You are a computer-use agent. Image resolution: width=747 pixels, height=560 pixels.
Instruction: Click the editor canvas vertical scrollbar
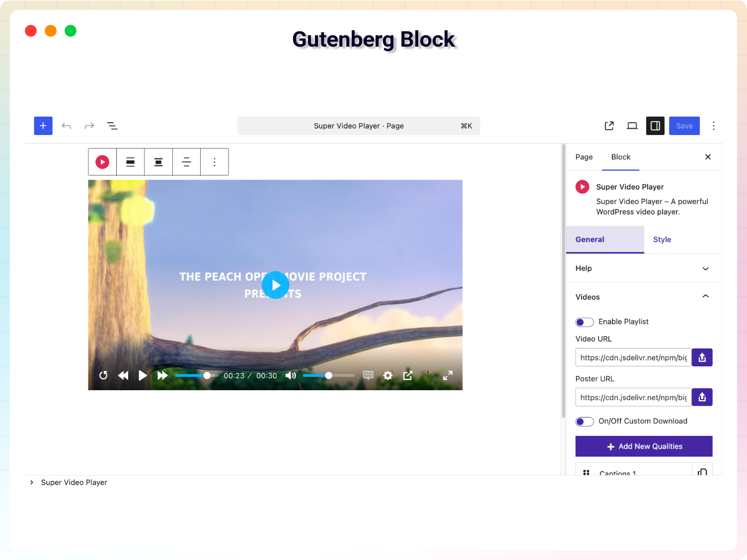563,280
